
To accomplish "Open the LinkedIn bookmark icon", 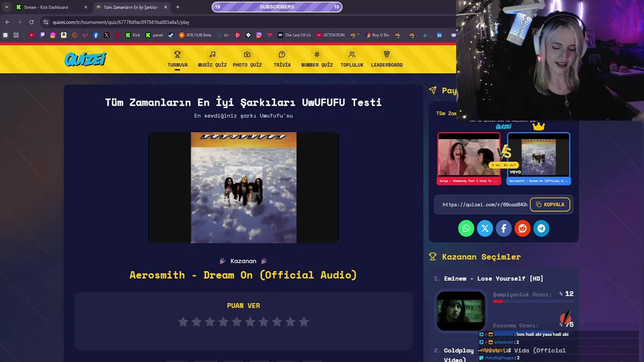I will coord(439,35).
